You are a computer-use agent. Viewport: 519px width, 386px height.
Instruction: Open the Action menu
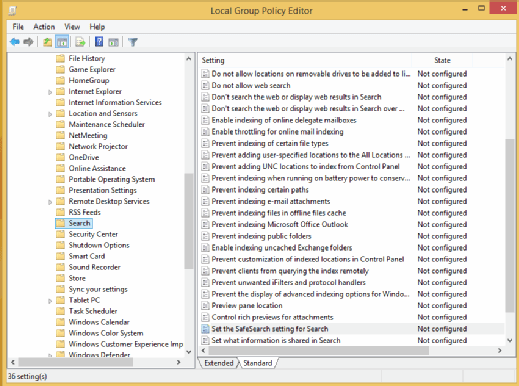click(44, 27)
